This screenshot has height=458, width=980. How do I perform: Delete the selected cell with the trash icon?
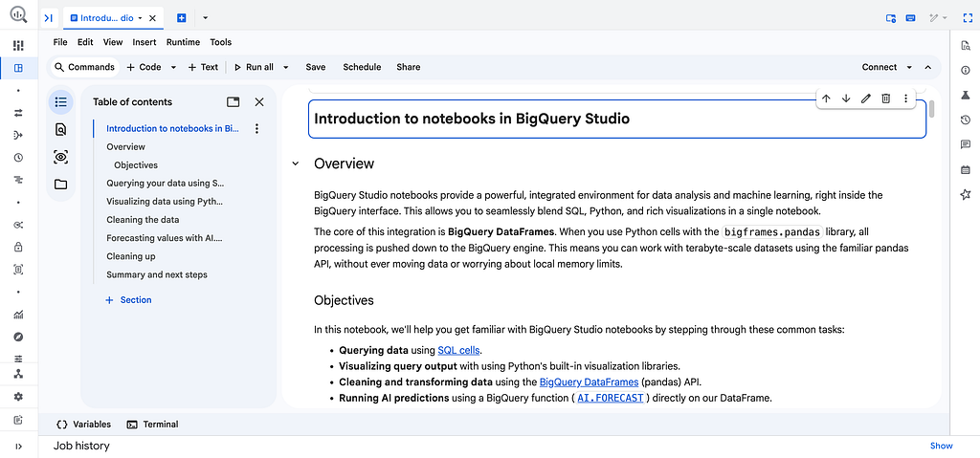tap(885, 98)
